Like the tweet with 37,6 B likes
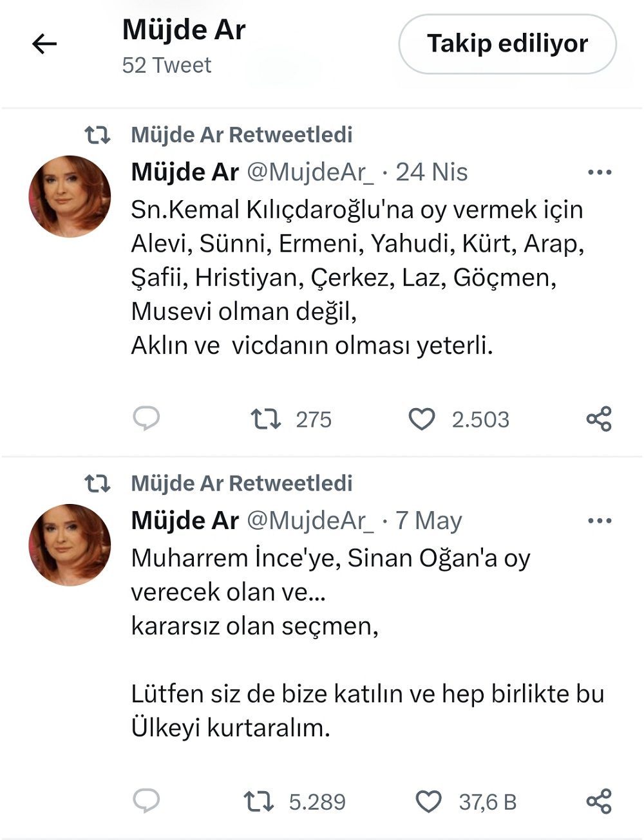Image resolution: width=644 pixels, height=840 pixels. [428, 801]
